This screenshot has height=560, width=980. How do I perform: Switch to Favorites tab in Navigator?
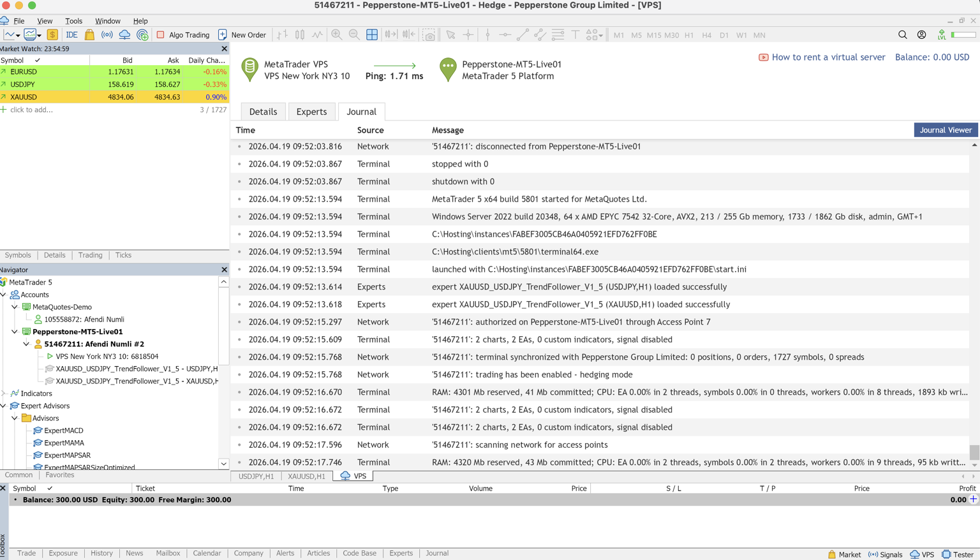tap(60, 475)
